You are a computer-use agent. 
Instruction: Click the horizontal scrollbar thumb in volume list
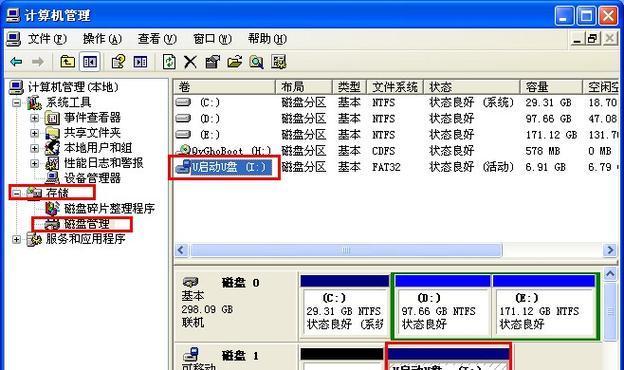click(346, 250)
